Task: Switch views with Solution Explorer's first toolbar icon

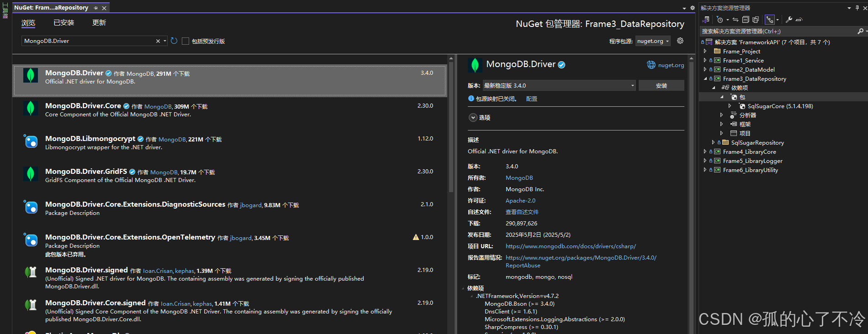Action: pyautogui.click(x=706, y=20)
